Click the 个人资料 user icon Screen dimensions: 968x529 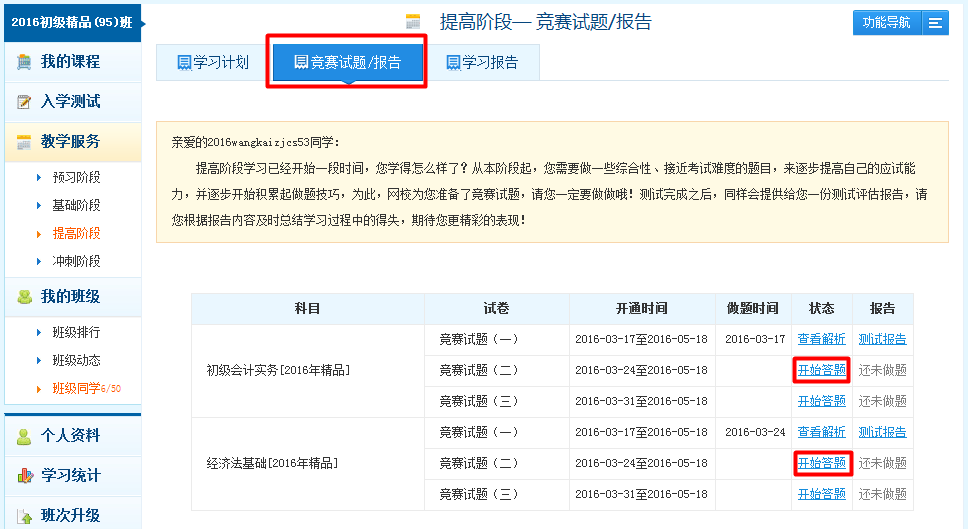coord(24,436)
